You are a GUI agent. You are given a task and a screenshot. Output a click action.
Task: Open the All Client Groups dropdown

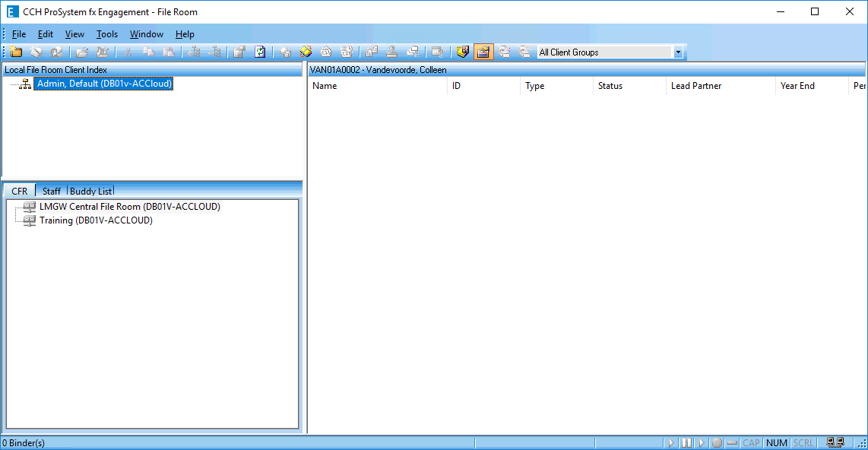(x=678, y=52)
